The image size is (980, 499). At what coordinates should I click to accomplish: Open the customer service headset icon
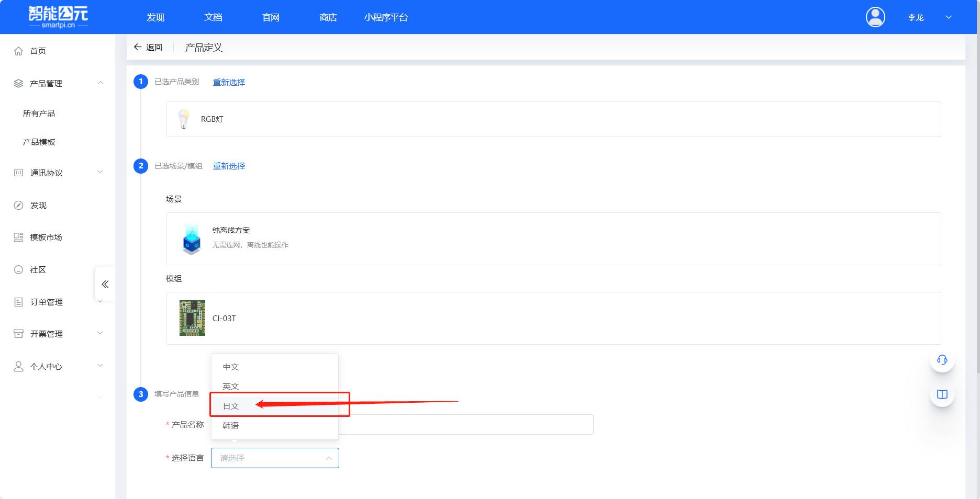tap(942, 360)
